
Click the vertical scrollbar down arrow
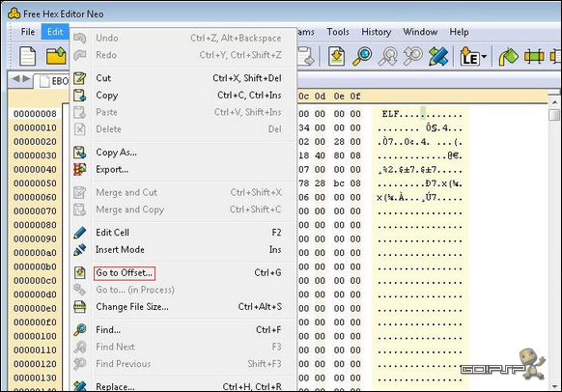pyautogui.click(x=554, y=386)
